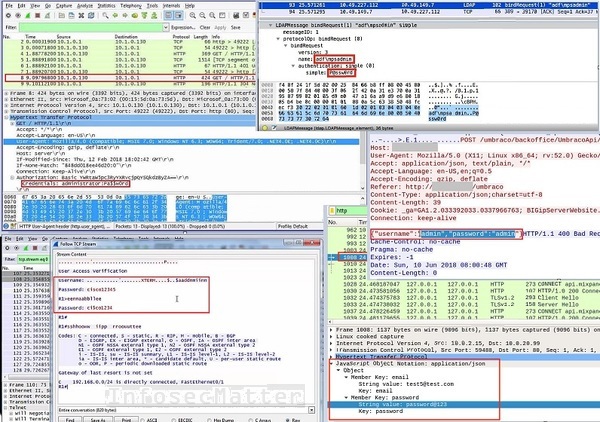600x422 pixels.
Task: Start a new live capture (green fin)
Action: click(x=28, y=15)
